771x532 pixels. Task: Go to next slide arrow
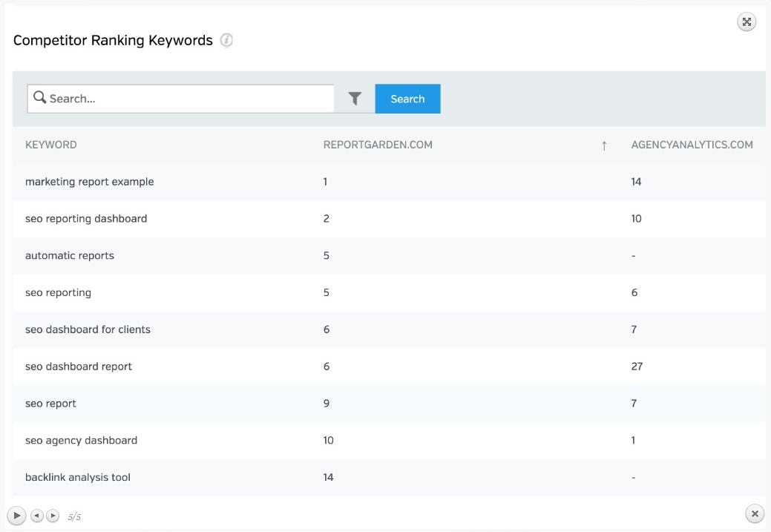pyautogui.click(x=53, y=515)
